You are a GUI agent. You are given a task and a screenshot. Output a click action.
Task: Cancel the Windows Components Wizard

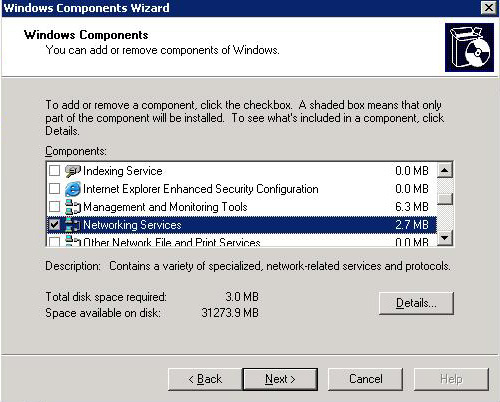coord(366,379)
